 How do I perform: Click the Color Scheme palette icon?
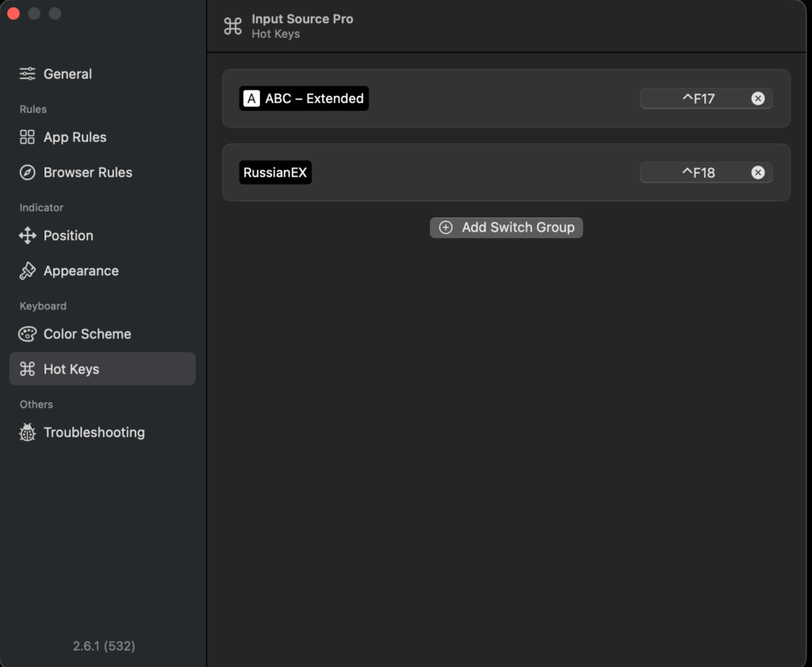28,334
